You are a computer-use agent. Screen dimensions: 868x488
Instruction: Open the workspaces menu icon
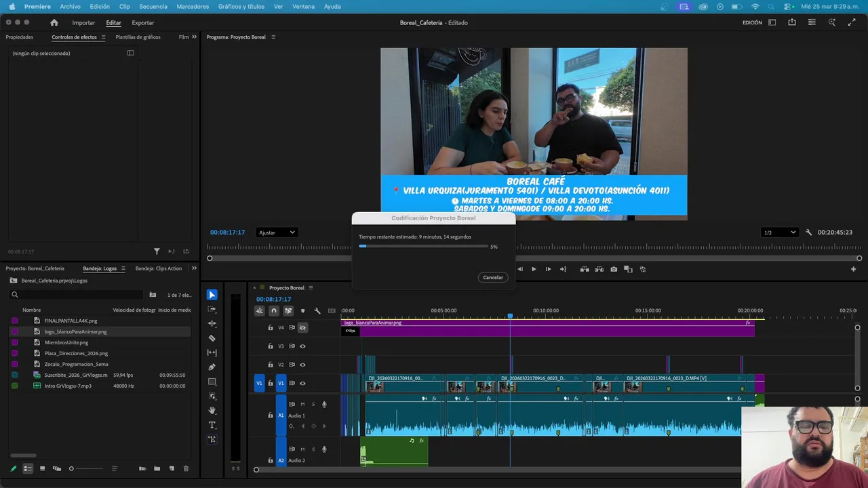click(x=772, y=22)
